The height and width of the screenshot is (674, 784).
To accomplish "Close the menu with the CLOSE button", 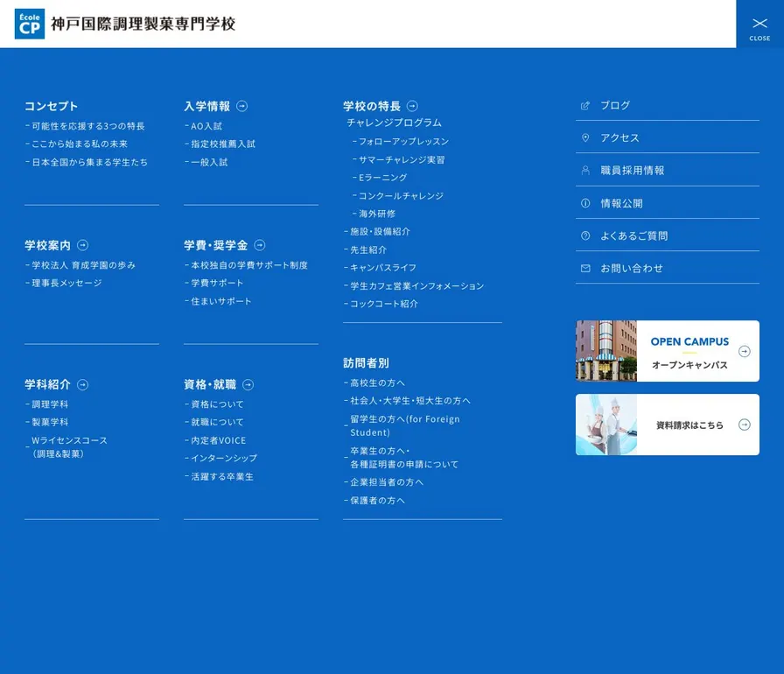I will pyautogui.click(x=759, y=24).
